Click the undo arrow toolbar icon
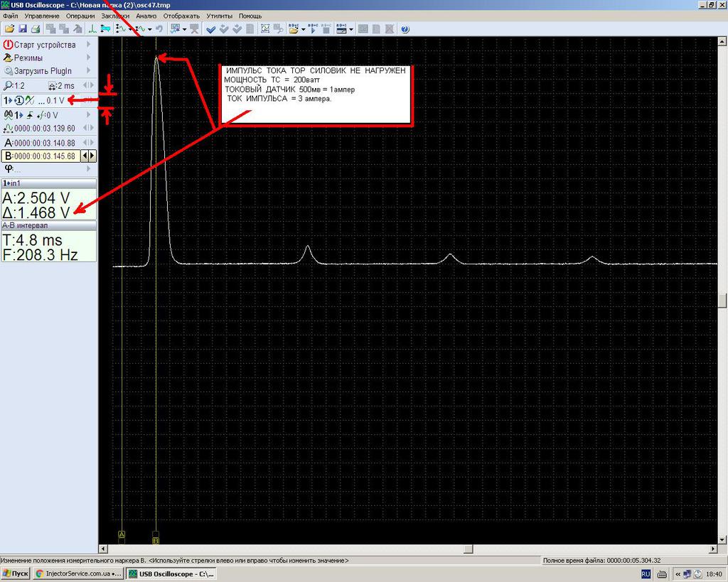 point(159,29)
